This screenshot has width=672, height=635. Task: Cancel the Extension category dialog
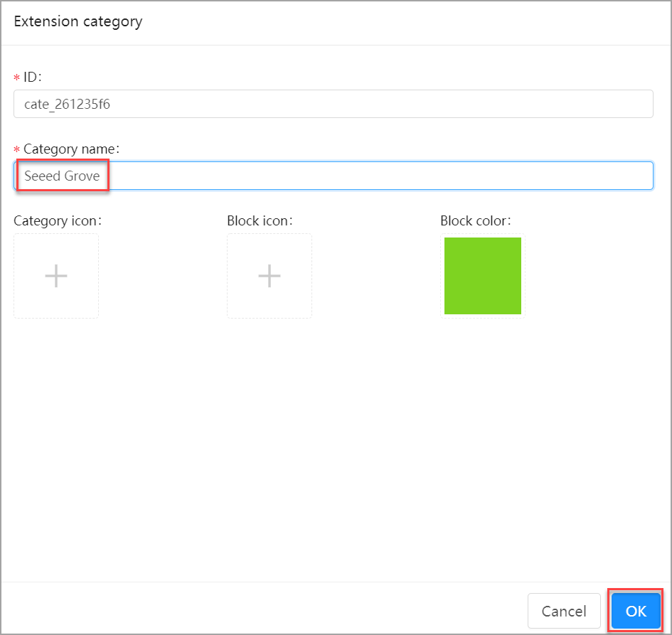(x=564, y=611)
